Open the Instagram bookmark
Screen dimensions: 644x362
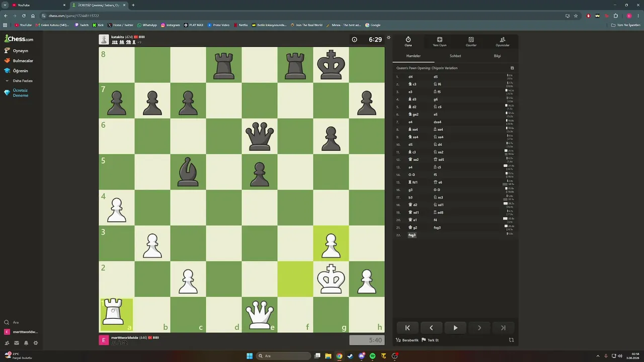(170, 25)
